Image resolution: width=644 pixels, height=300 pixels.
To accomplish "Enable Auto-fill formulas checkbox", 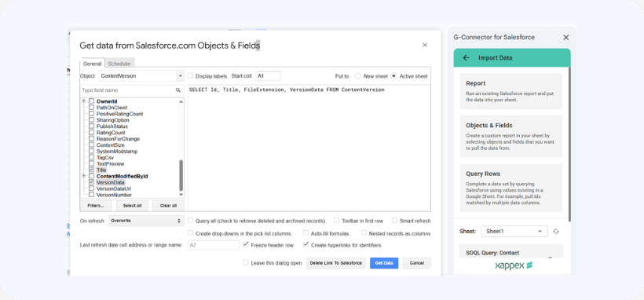I will tap(306, 233).
